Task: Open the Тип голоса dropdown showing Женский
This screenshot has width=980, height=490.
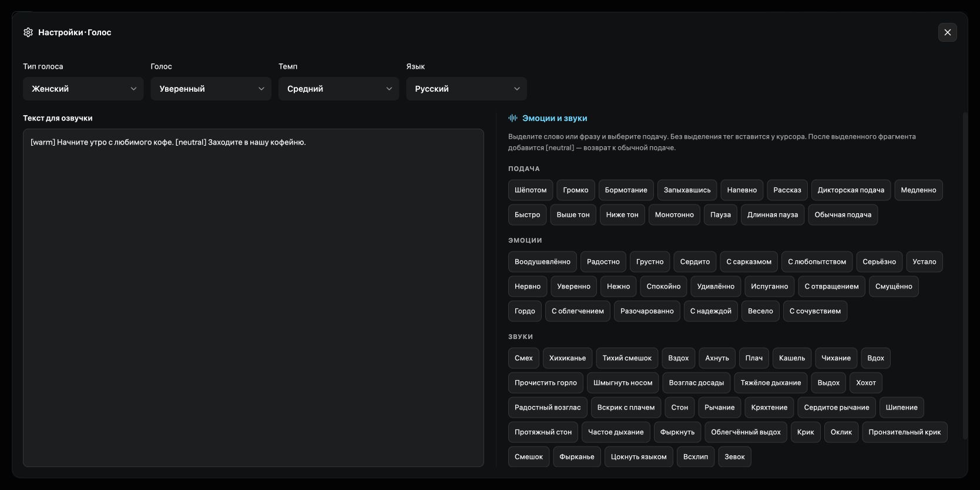Action: 83,89
